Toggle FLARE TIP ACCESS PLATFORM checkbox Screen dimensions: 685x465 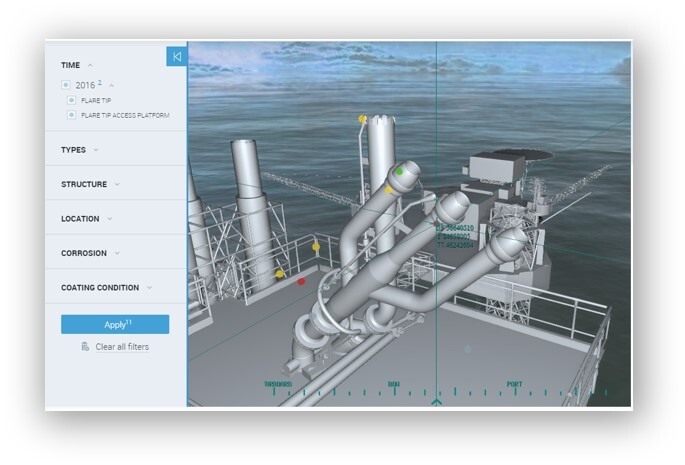72,115
